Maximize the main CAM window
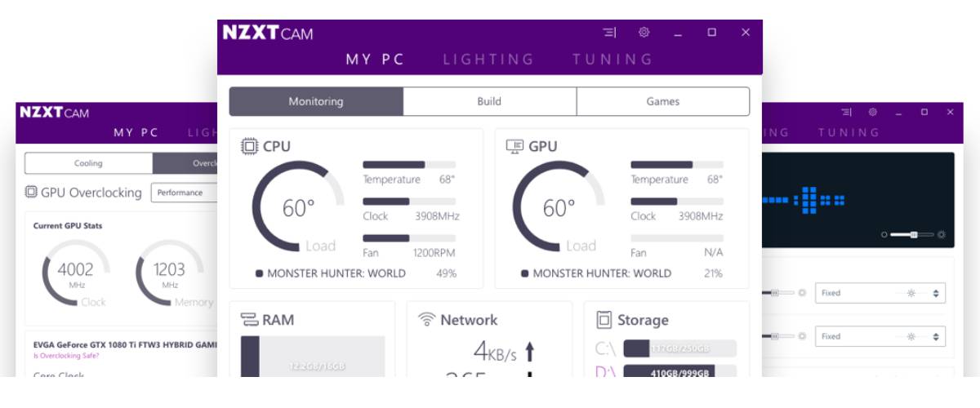 711,33
